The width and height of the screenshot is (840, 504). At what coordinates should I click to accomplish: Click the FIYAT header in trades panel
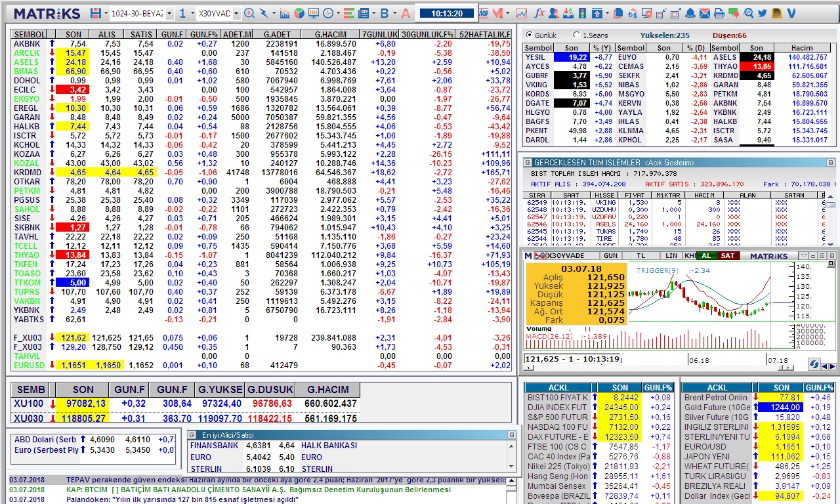pyautogui.click(x=633, y=195)
